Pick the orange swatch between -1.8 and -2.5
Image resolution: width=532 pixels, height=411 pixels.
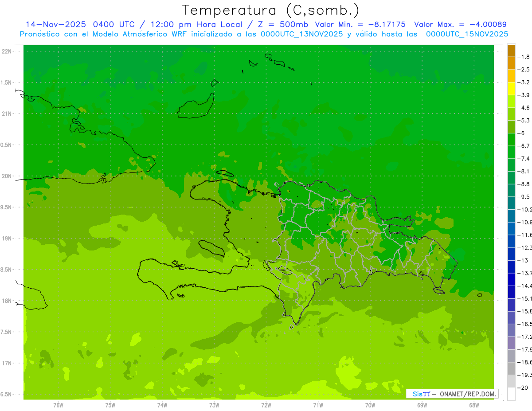pos(511,63)
